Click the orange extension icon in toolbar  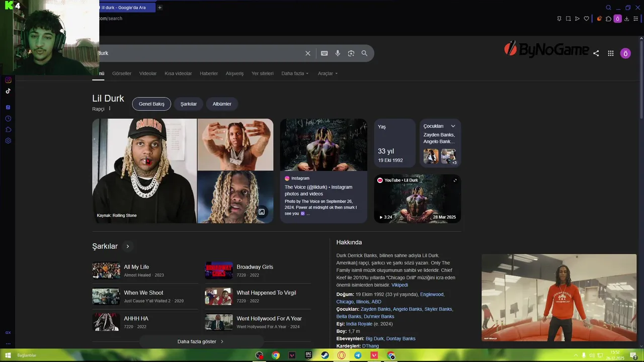pos(599,19)
